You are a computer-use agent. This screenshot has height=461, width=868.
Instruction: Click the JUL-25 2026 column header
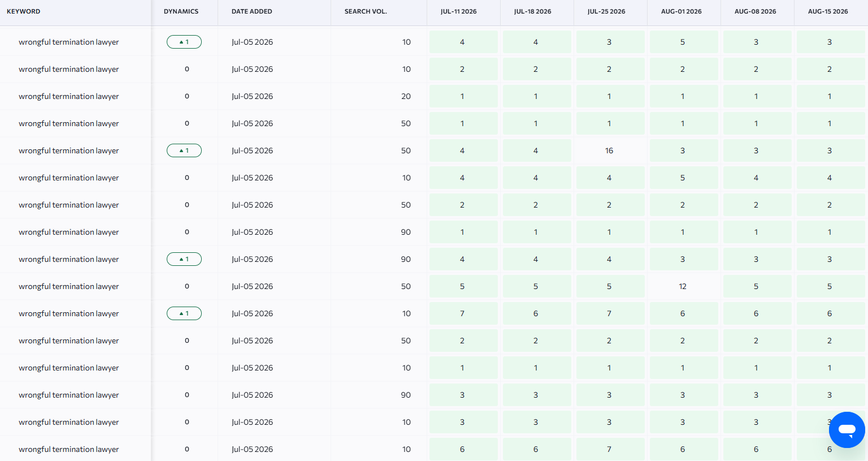click(x=606, y=11)
